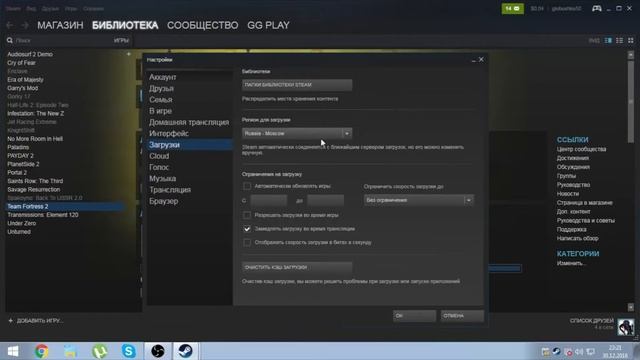Enable automatic game updates checkbox
This screenshot has width=640, height=360.
[x=247, y=186]
